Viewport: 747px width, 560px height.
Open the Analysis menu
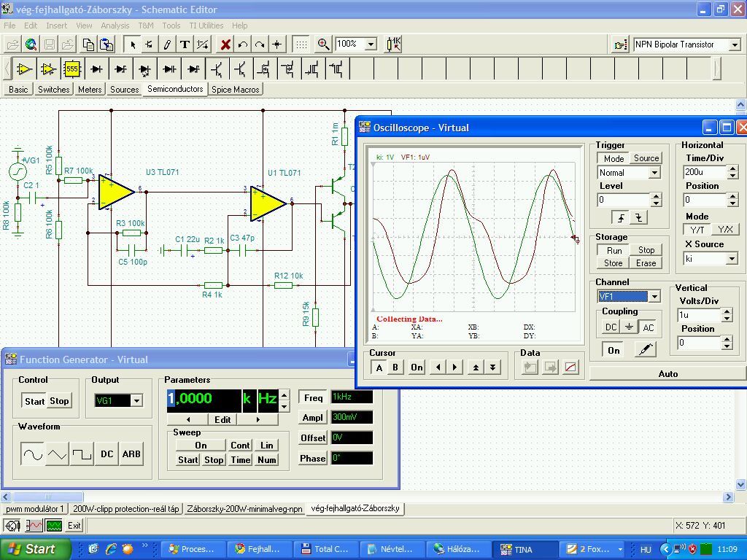click(115, 26)
